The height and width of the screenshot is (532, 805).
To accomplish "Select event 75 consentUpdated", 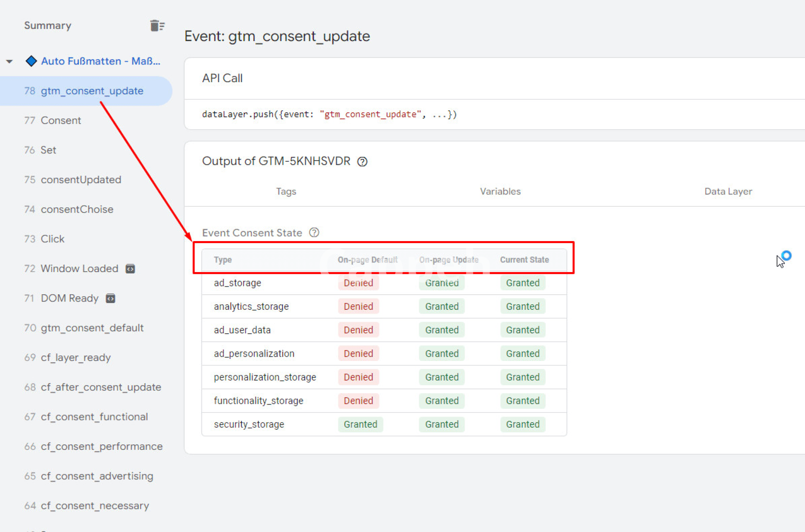I will click(80, 180).
